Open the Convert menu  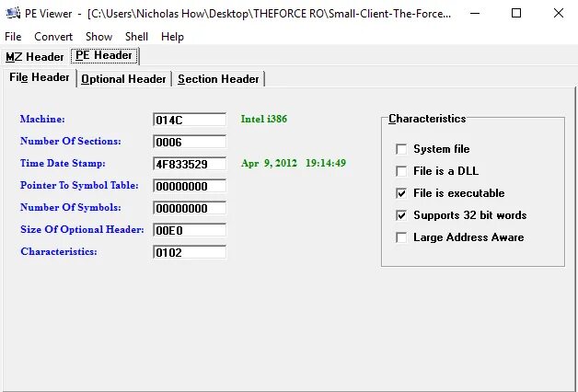(x=53, y=37)
